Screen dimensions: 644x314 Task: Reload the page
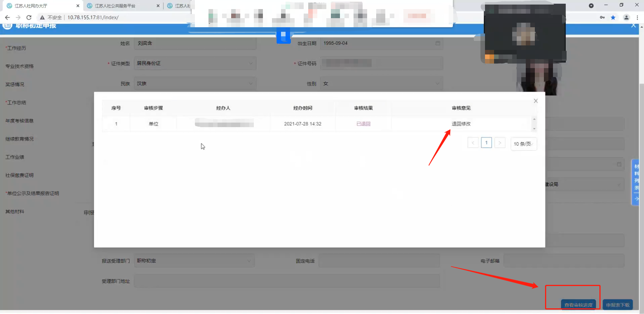point(29,17)
